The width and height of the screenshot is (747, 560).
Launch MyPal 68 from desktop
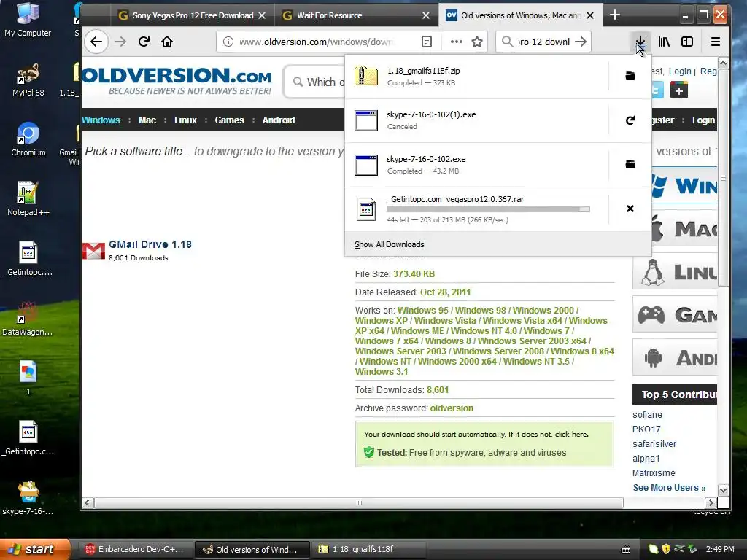pyautogui.click(x=28, y=80)
